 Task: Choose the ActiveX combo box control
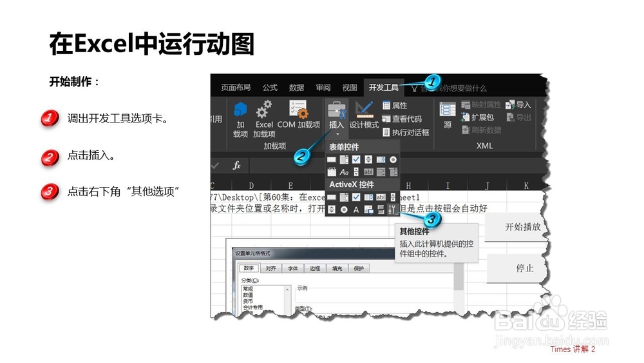pos(344,197)
